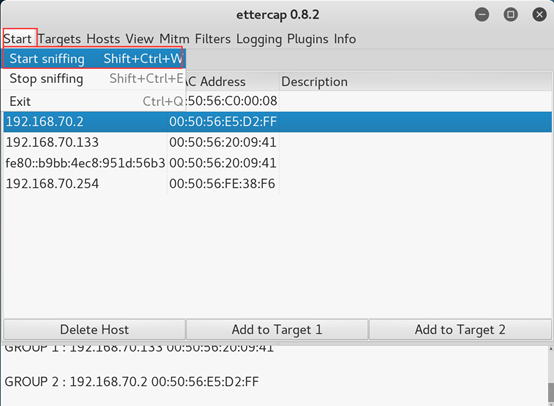Image resolution: width=554 pixels, height=406 pixels.
Task: Click Add to Target 1 button
Action: pos(277,330)
